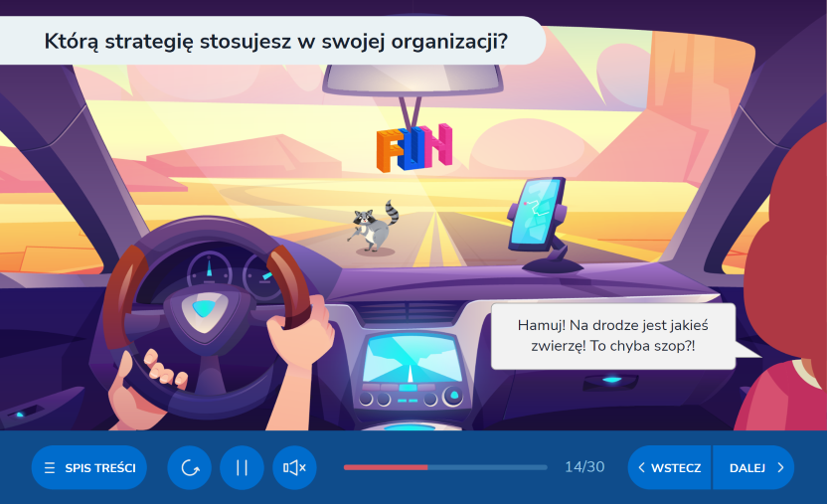Viewport: 827px width, 504px height.
Task: Click the 14/30 slide counter
Action: coord(583,467)
